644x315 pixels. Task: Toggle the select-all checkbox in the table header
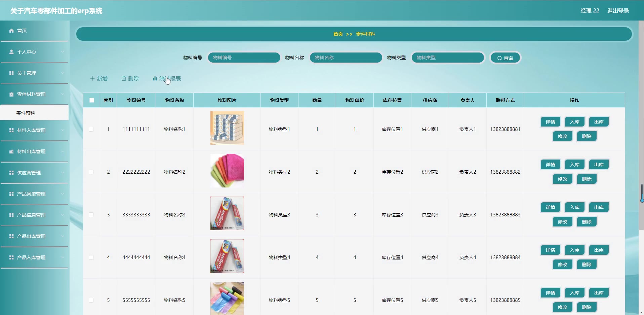(92, 100)
